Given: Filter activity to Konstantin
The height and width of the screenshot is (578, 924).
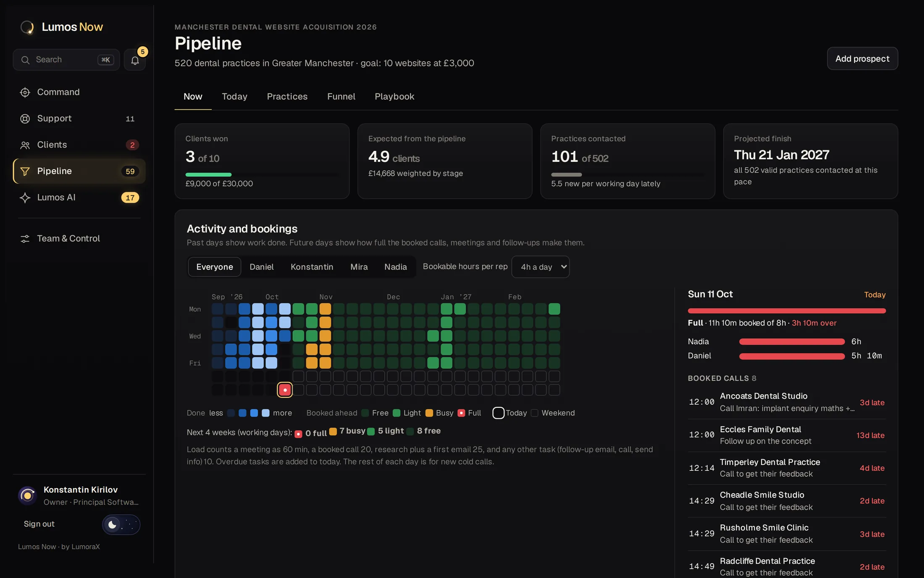Looking at the screenshot, I should tap(312, 267).
